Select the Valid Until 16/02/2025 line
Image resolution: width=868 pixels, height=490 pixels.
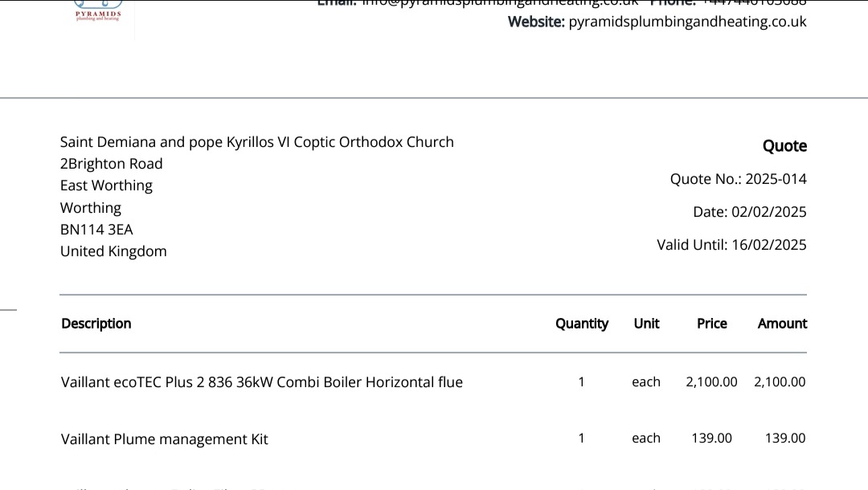(x=731, y=245)
